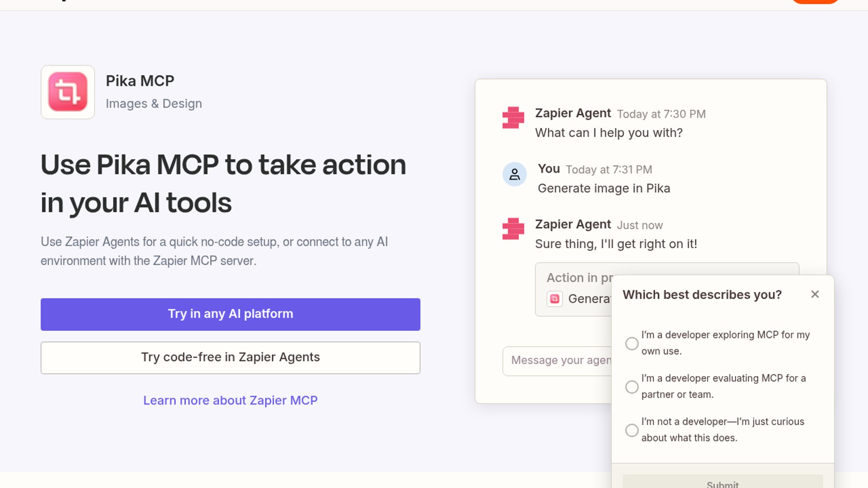
Task: Select developer evaluating MCP for a team
Action: (x=632, y=387)
